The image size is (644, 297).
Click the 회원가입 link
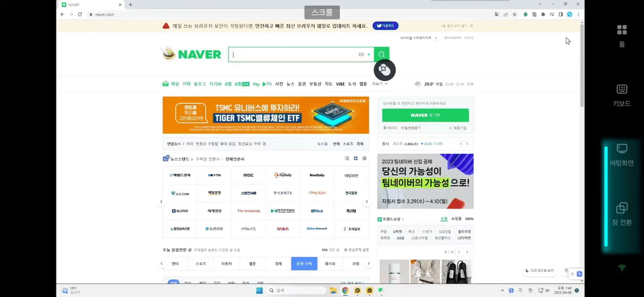pyautogui.click(x=458, y=128)
